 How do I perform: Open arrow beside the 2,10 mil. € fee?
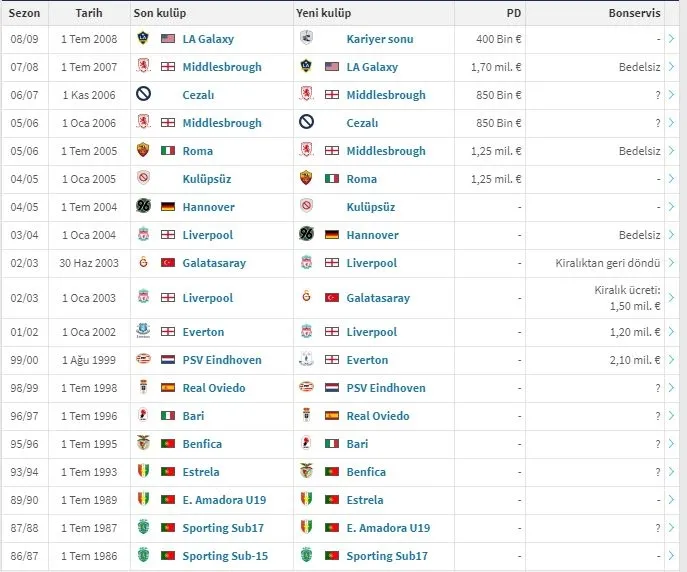click(x=672, y=360)
